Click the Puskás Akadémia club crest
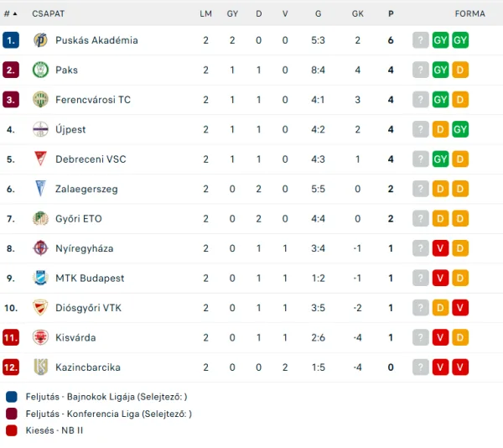 tap(40, 40)
